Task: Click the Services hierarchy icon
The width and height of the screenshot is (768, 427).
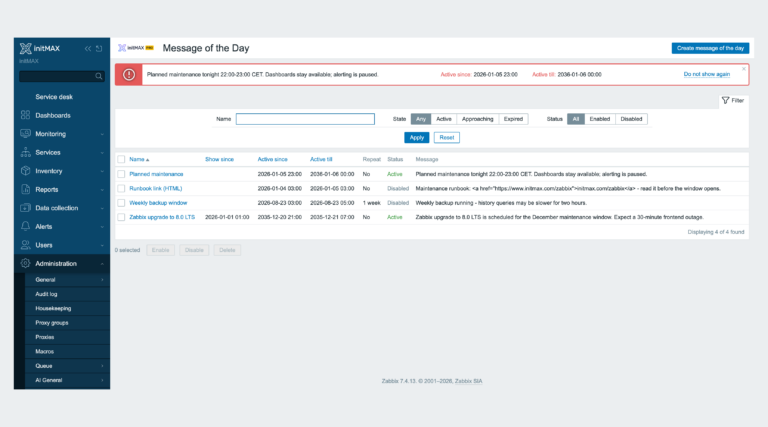Action: [25, 152]
